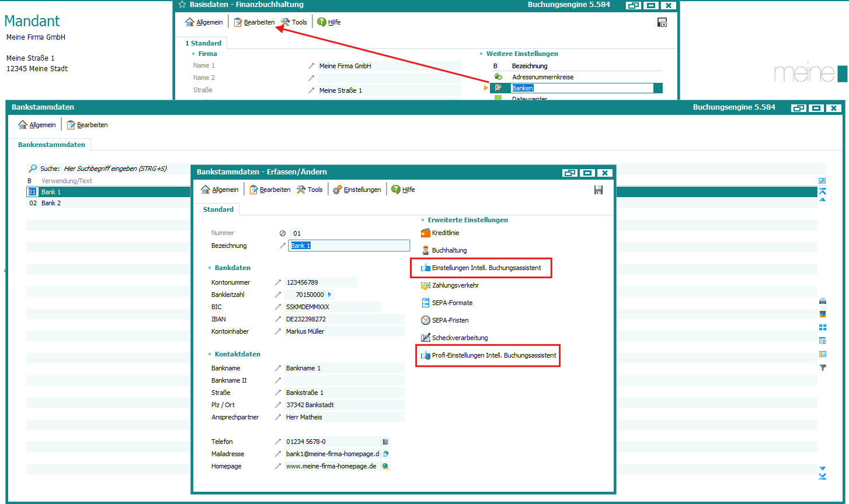
Task: Click the save disk icon in Erfassen/Ändern dialog
Action: coord(598,190)
